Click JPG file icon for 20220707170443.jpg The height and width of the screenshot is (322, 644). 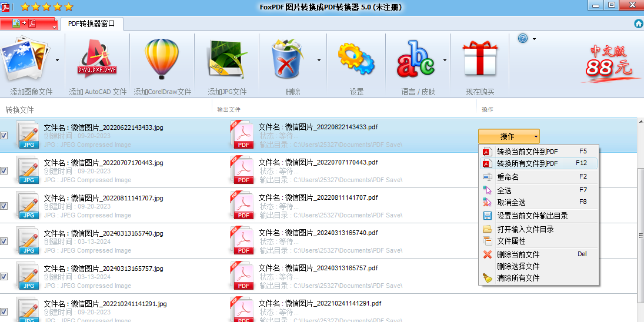point(28,170)
